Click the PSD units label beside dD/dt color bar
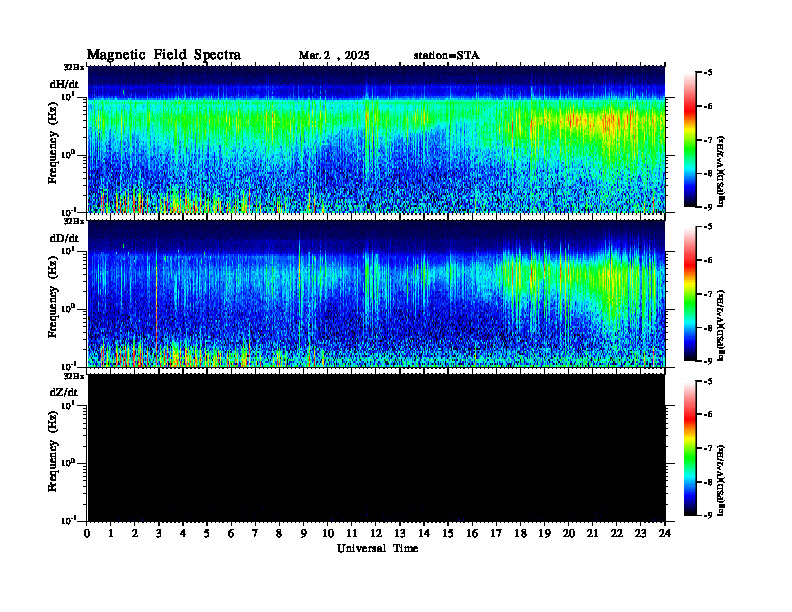The width and height of the screenshot is (792, 612). coord(721,325)
